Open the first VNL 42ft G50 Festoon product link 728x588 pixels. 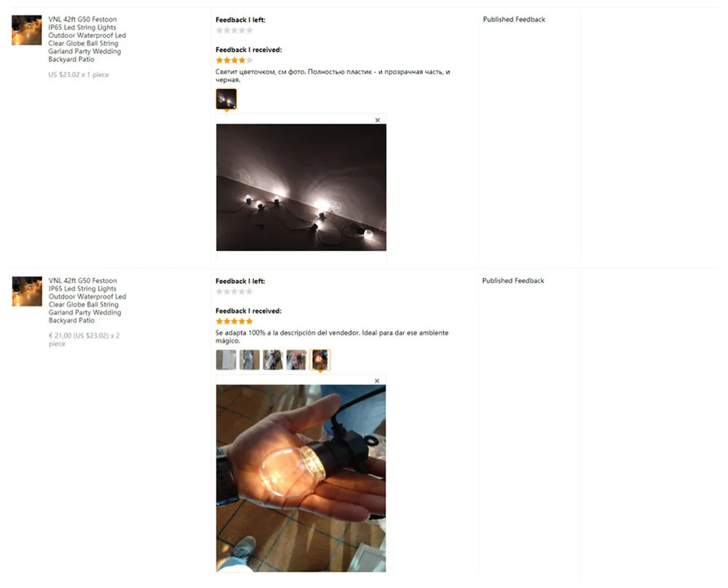click(87, 39)
